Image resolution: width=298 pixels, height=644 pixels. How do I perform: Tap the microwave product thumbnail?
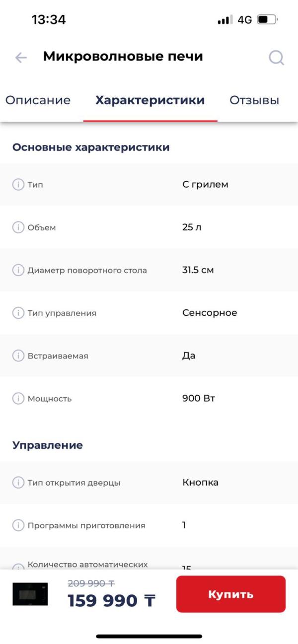pyautogui.click(x=30, y=594)
